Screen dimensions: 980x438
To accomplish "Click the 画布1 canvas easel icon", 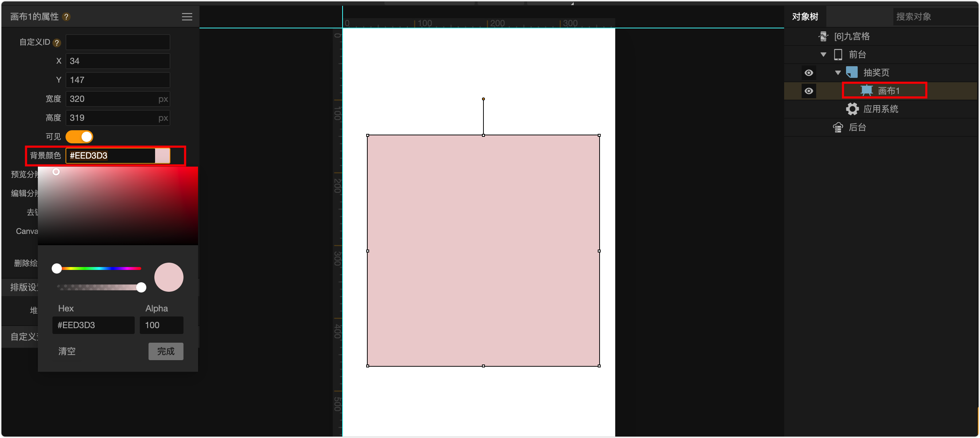I will coord(866,91).
